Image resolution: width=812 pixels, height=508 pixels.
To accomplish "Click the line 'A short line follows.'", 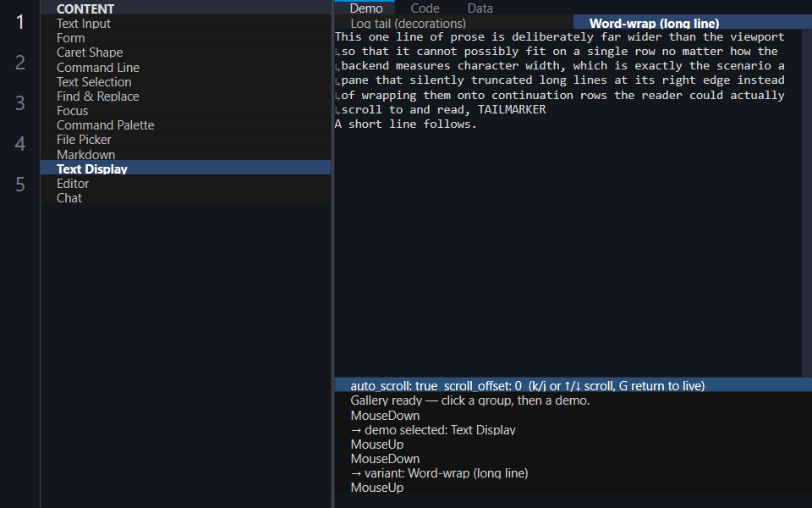I will pyautogui.click(x=405, y=124).
